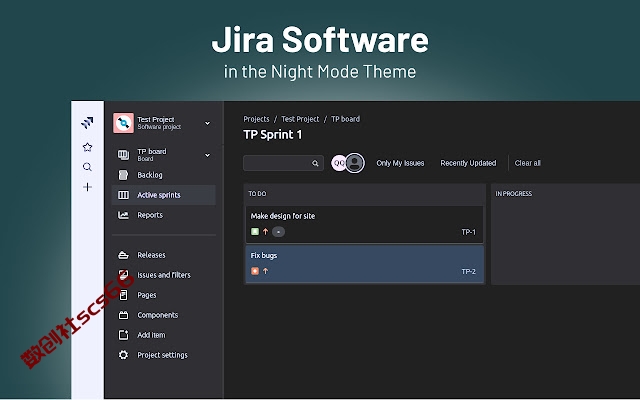Screen dimensions: 640x400
Task: Click the Reports chart icon
Action: [123, 215]
